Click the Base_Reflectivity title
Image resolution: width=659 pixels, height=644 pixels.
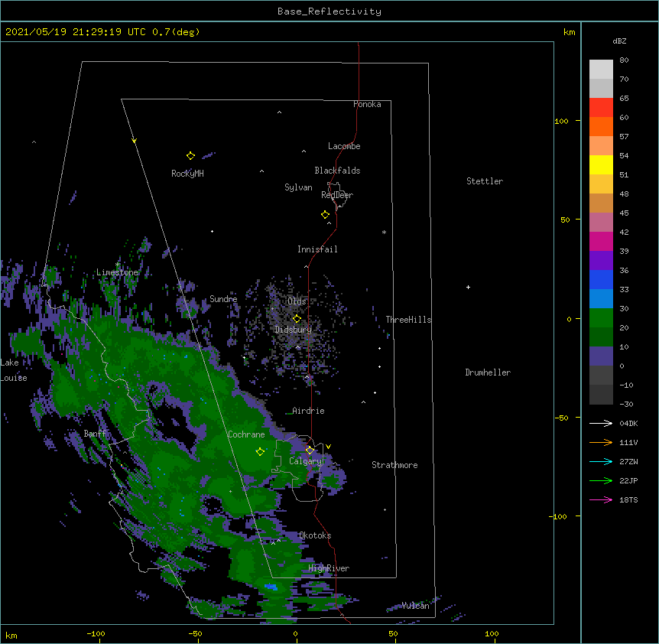pyautogui.click(x=329, y=11)
